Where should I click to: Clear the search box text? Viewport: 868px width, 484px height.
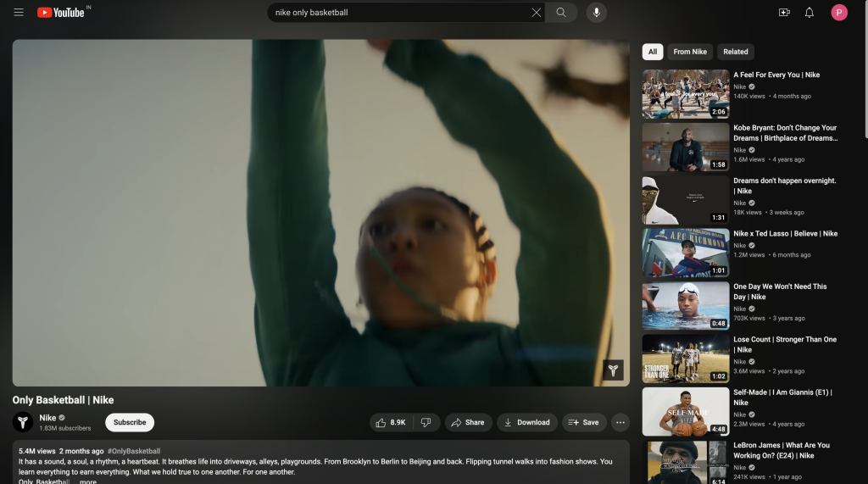(536, 13)
